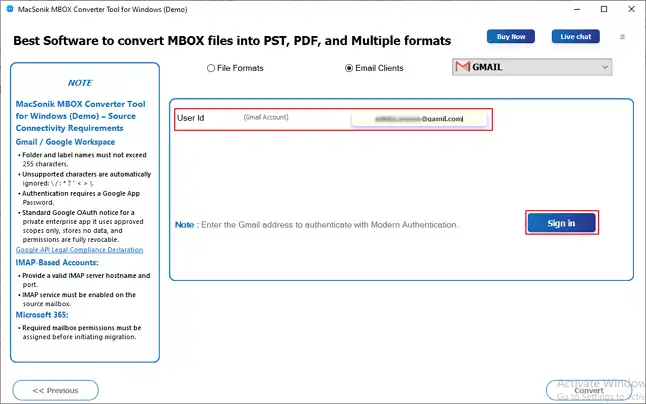Click 'IMAP service must be enabled' text
Image resolution: width=646 pixels, height=404 pixels.
(79, 299)
